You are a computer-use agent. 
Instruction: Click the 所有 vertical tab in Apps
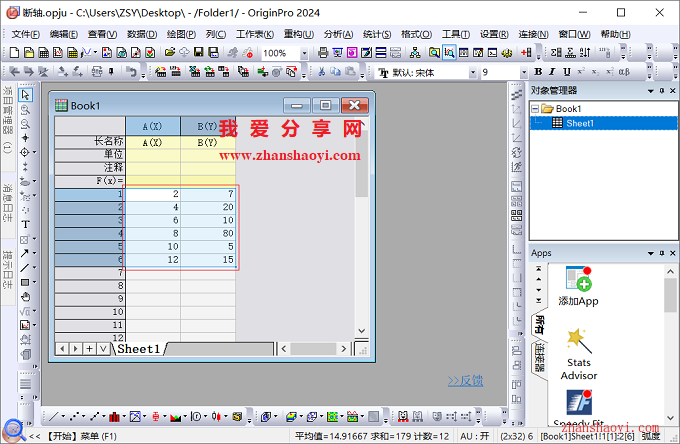click(x=539, y=325)
